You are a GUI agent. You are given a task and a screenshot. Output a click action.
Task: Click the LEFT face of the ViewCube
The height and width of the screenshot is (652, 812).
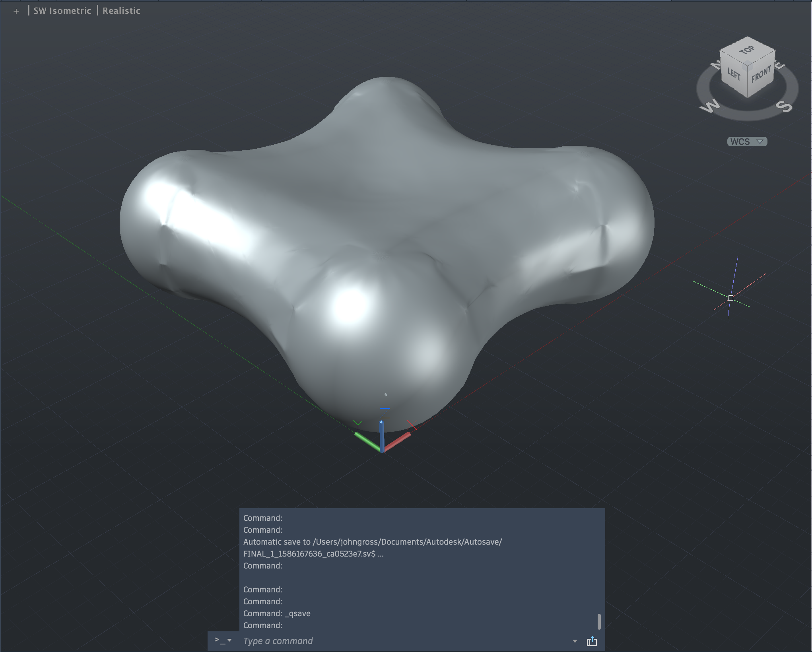coord(734,74)
